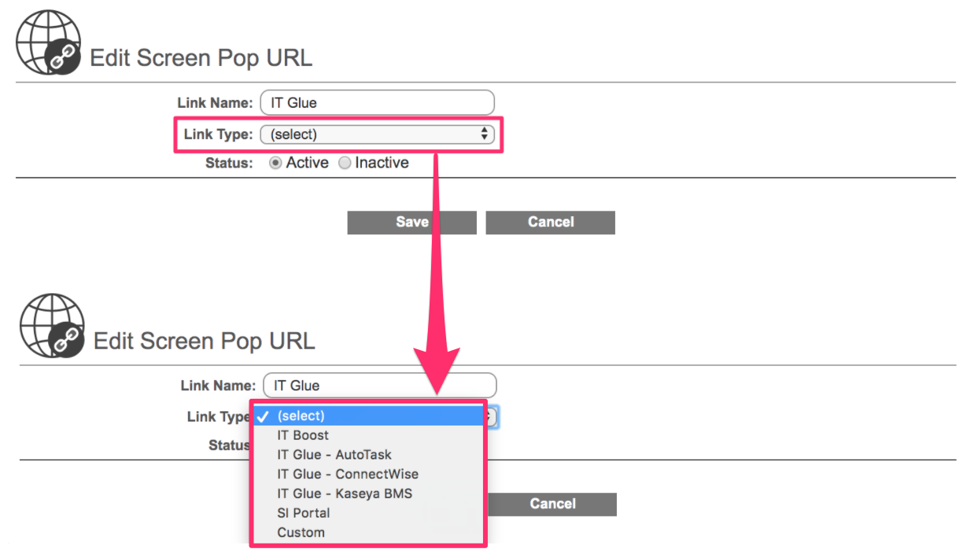Open the upper Link Type dropdown
974x560 pixels.
click(376, 134)
